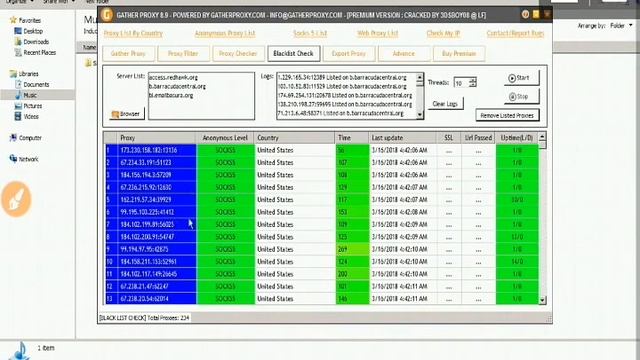The height and width of the screenshot is (360, 640).
Task: Open Contact/Report Bugs link
Action: pos(515,33)
